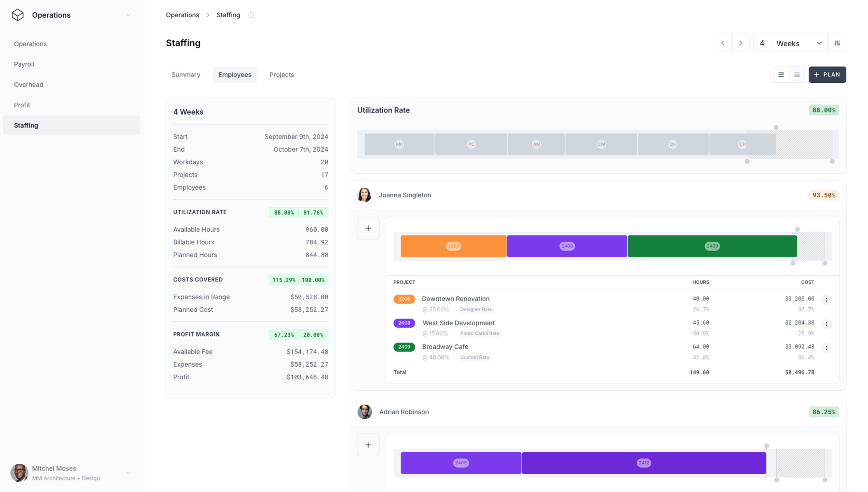The width and height of the screenshot is (868, 492).
Task: Select the CH segment in utilization bar
Action: 742,144
